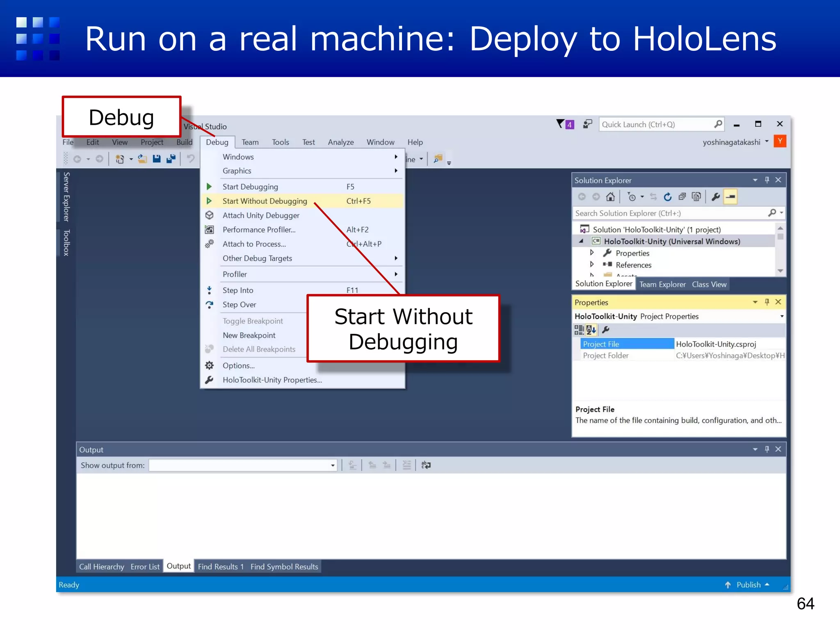
Task: Select Start Without Debugging in Debug menu
Action: pos(302,201)
